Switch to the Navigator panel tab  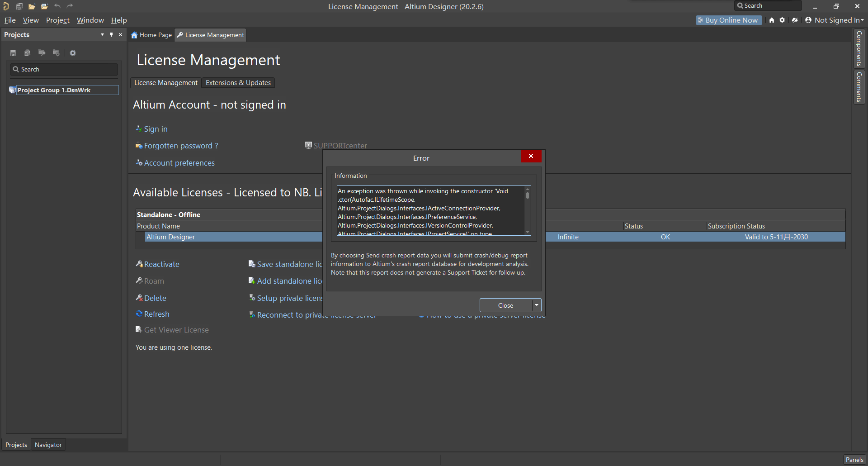click(x=48, y=445)
